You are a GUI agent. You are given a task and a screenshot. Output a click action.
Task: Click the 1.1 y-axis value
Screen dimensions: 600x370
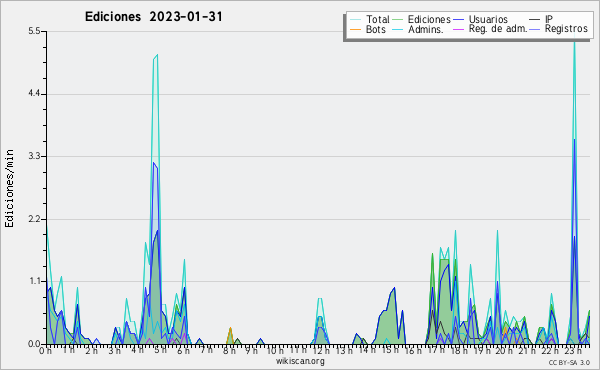click(34, 282)
